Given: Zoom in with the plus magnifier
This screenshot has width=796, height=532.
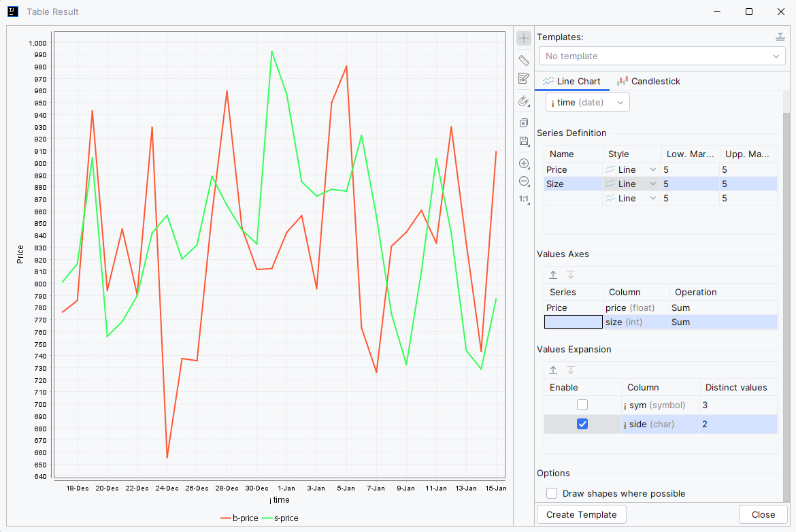Looking at the screenshot, I should coord(524,163).
